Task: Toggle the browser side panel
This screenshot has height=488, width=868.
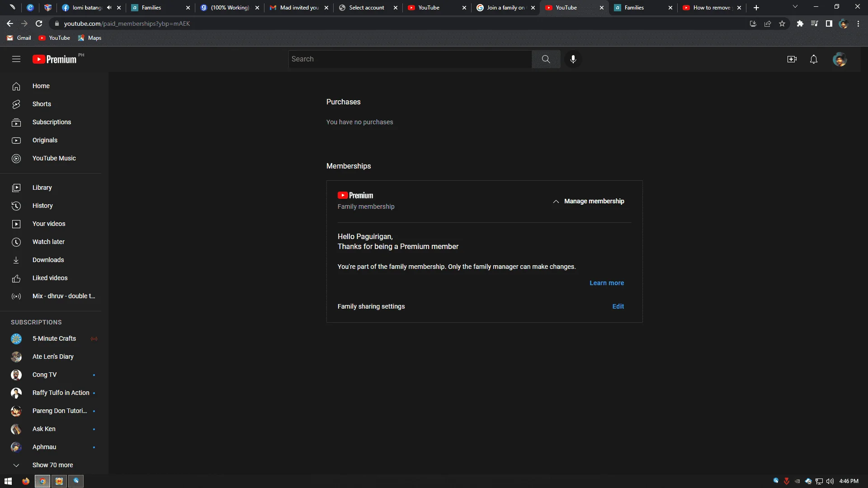Action: tap(829, 23)
